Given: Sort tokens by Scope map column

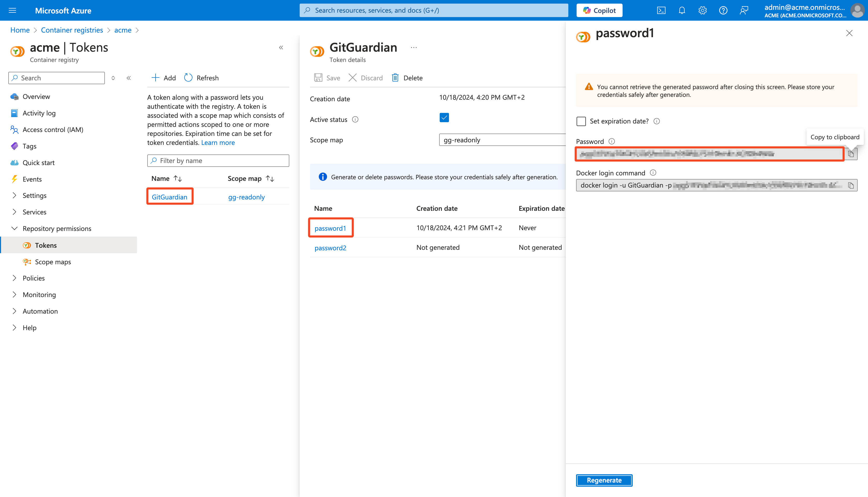Looking at the screenshot, I should (251, 178).
